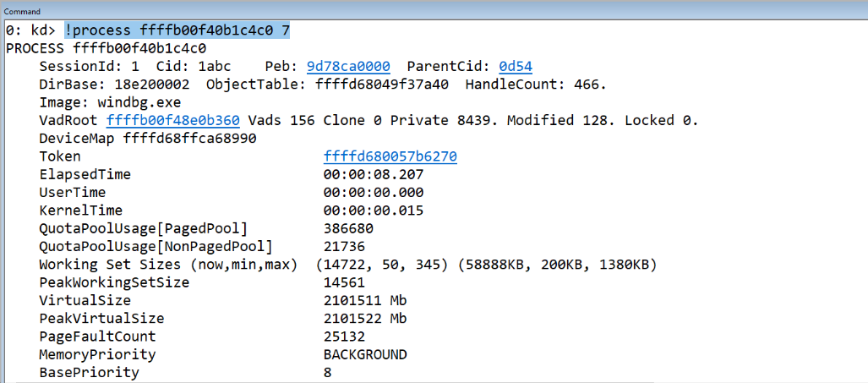868x383 pixels.
Task: Click the SessionId: 1 text
Action: click(x=89, y=67)
